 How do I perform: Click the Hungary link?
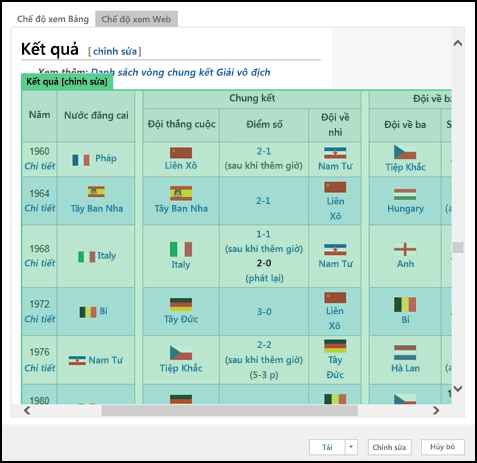[x=405, y=209]
